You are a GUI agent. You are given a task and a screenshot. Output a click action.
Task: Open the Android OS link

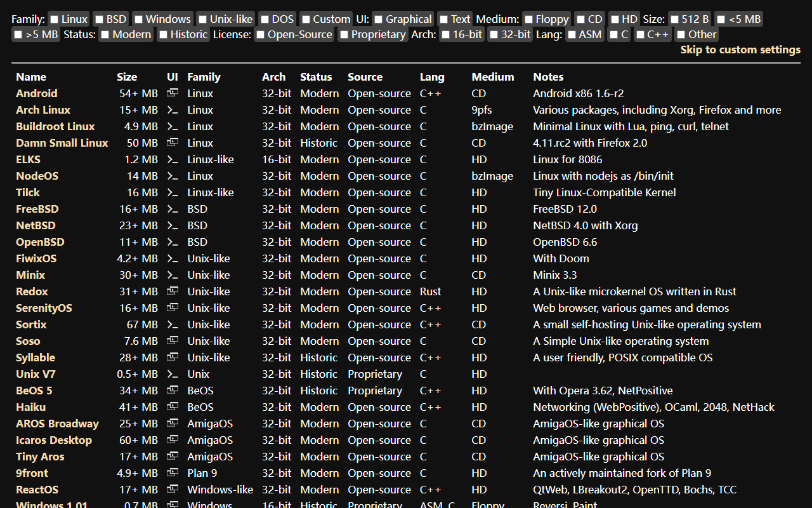pos(37,93)
